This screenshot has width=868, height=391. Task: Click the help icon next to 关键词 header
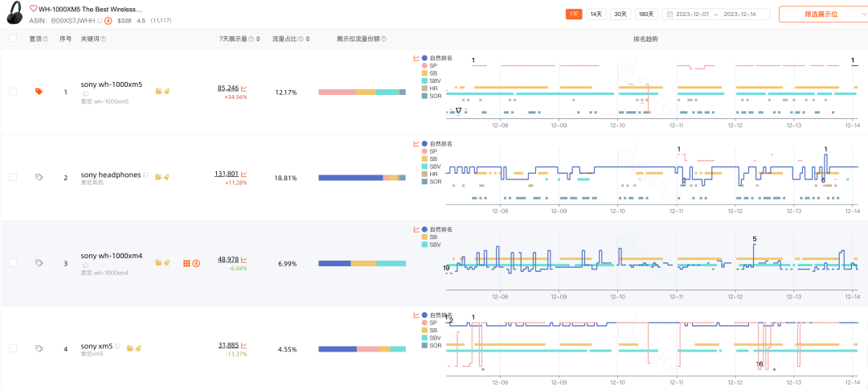104,39
